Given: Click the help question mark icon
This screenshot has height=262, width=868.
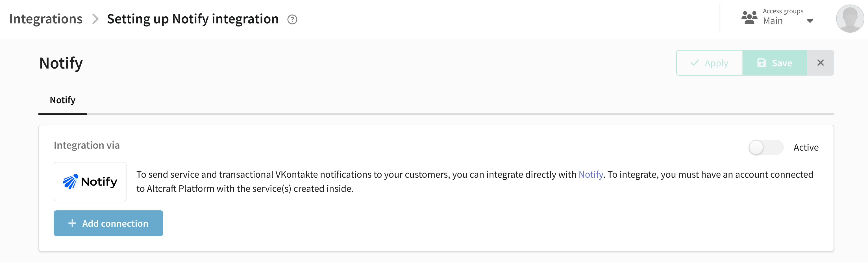Looking at the screenshot, I should click(x=292, y=19).
